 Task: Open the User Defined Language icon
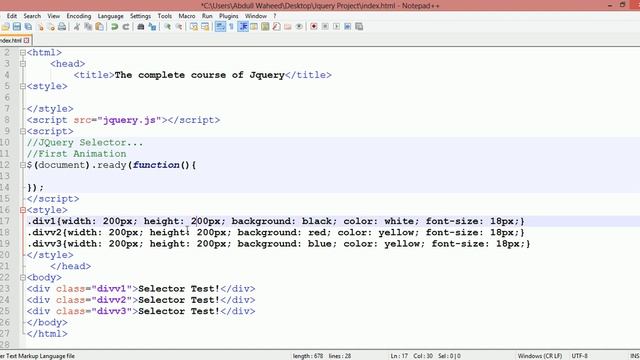pyautogui.click(x=254, y=27)
